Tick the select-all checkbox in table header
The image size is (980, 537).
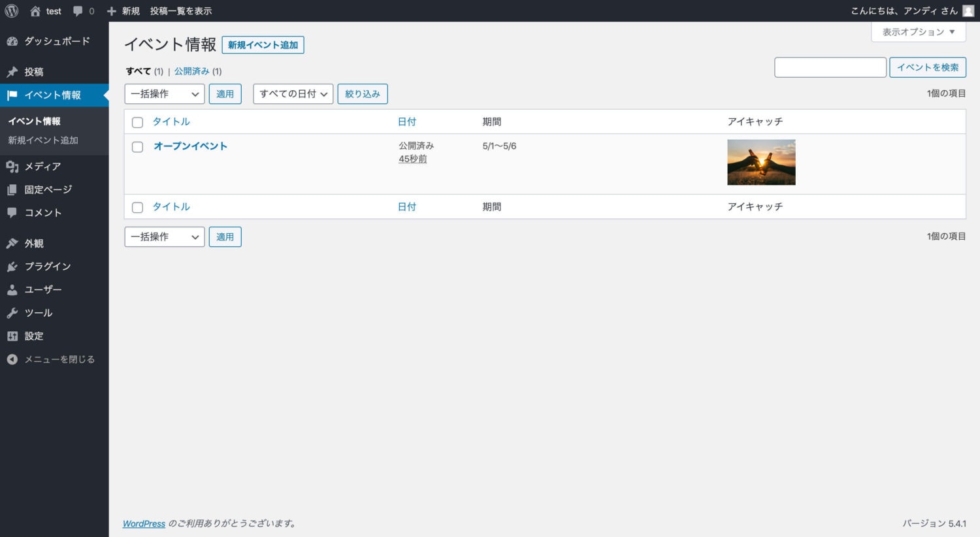(x=137, y=122)
